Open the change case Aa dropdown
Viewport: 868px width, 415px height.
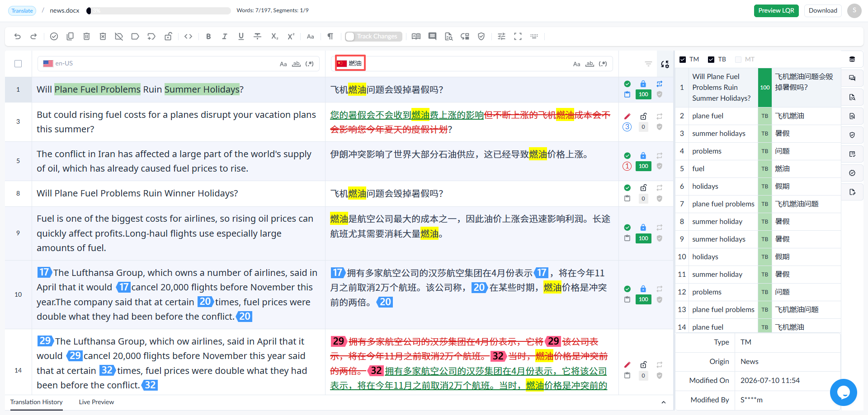tap(310, 37)
